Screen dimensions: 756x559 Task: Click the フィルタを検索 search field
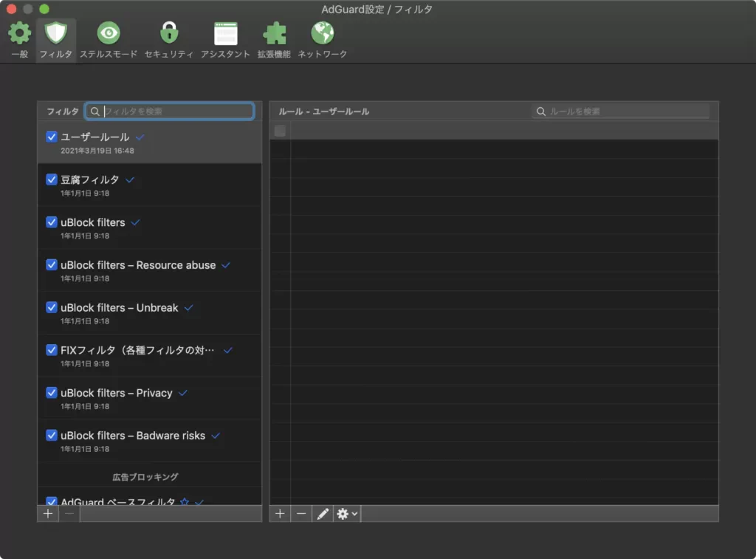point(177,112)
